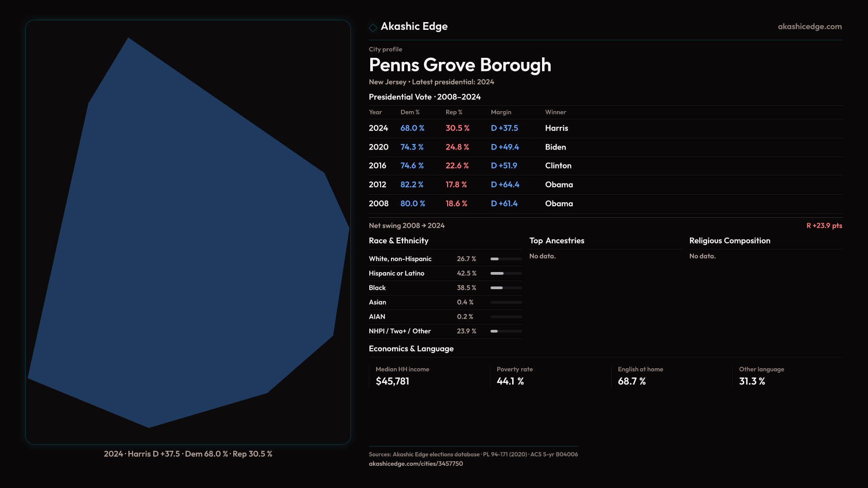The height and width of the screenshot is (488, 868).
Task: Click the Poverty rate 44.1 % card
Action: coord(510,376)
